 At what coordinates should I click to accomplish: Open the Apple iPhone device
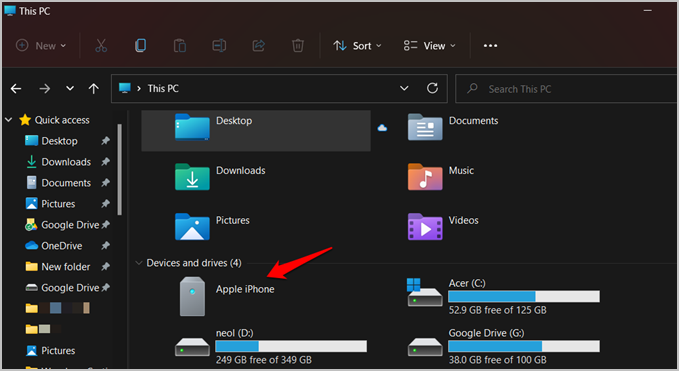[227, 297]
